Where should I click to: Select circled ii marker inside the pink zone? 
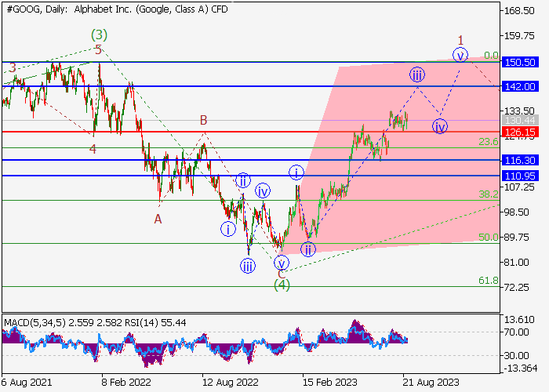point(307,249)
